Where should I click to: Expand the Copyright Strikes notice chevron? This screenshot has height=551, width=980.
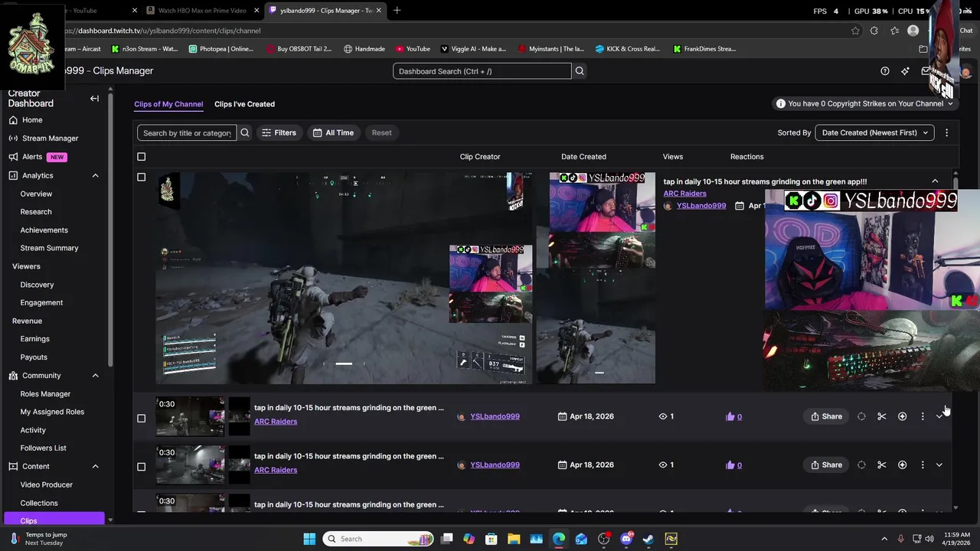[x=950, y=104]
